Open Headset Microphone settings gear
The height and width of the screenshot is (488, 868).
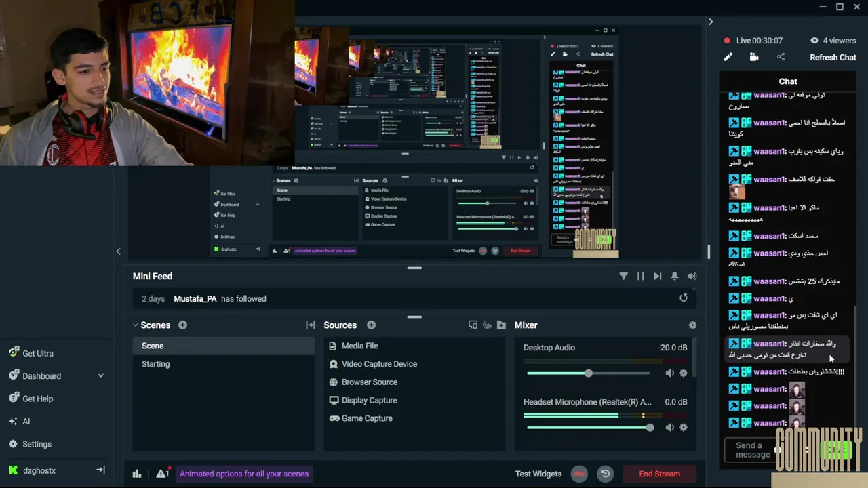click(x=684, y=428)
